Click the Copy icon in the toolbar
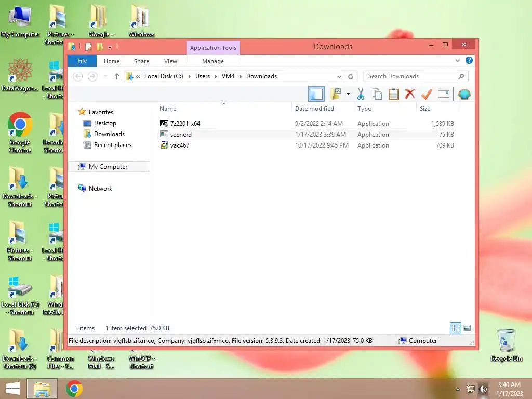The height and width of the screenshot is (399, 532). point(377,94)
